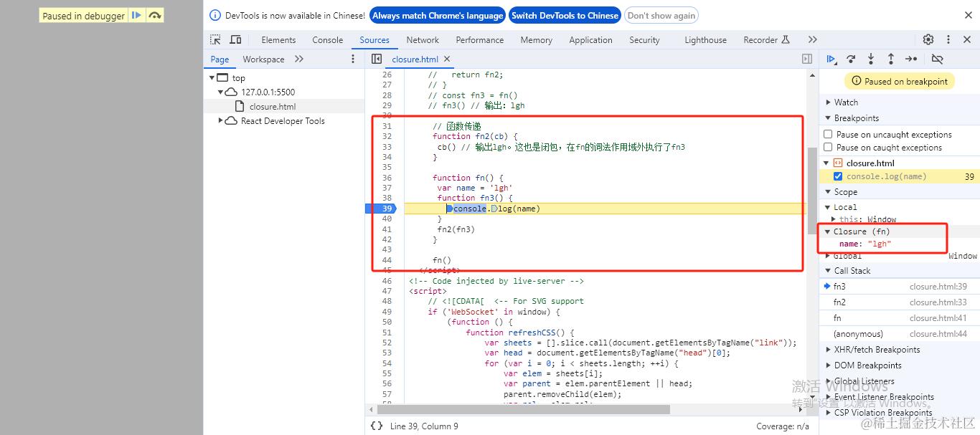
Task: Enable Pause on caught exceptions
Action: point(829,147)
